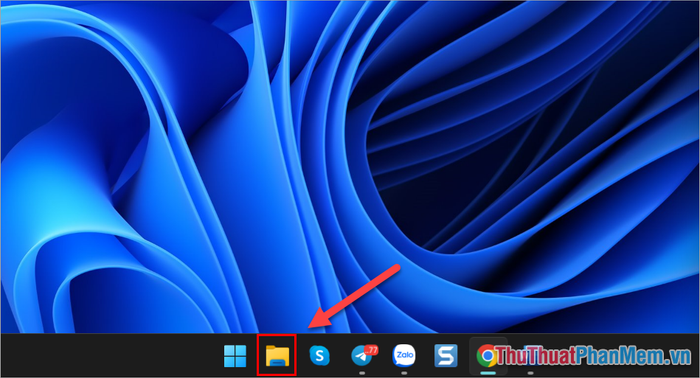This screenshot has height=378, width=700.
Task: Launch Skype from the taskbar
Action: (319, 356)
